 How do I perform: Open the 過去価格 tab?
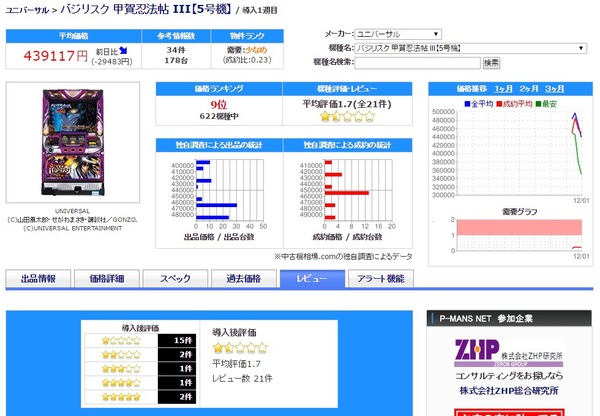click(244, 278)
